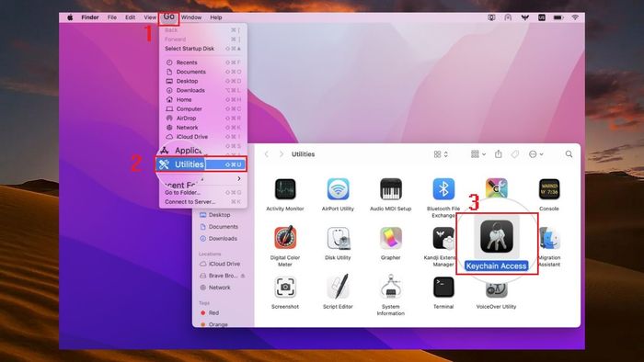This screenshot has width=644, height=362.
Task: Open the icon view switcher dropdown
Action: point(441,154)
